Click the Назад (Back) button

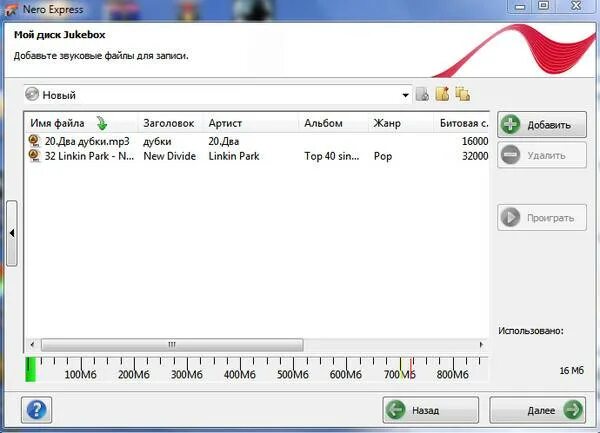[430, 410]
